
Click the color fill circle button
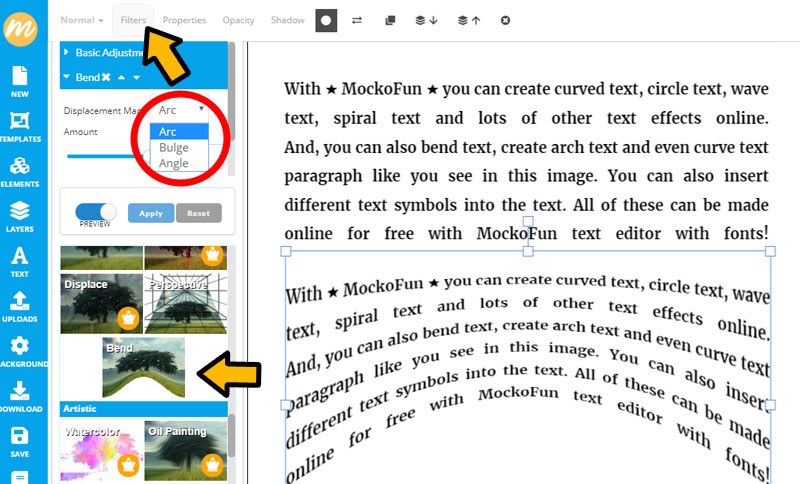326,20
